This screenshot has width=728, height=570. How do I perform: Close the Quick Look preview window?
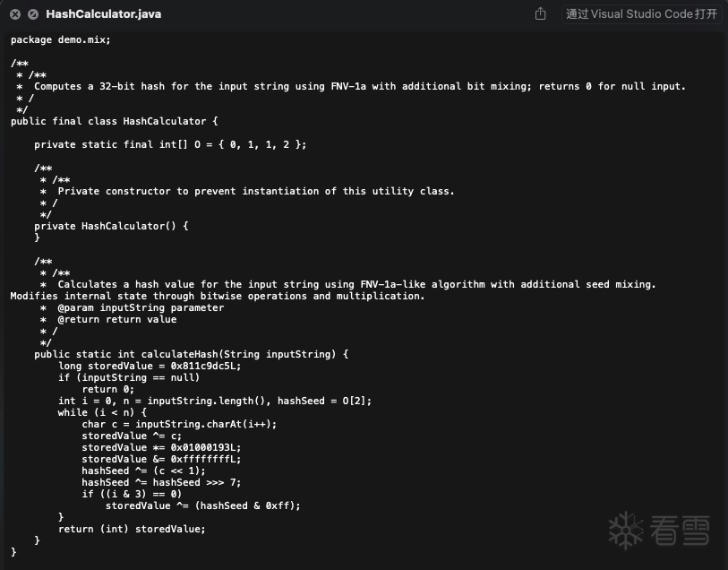[x=15, y=14]
